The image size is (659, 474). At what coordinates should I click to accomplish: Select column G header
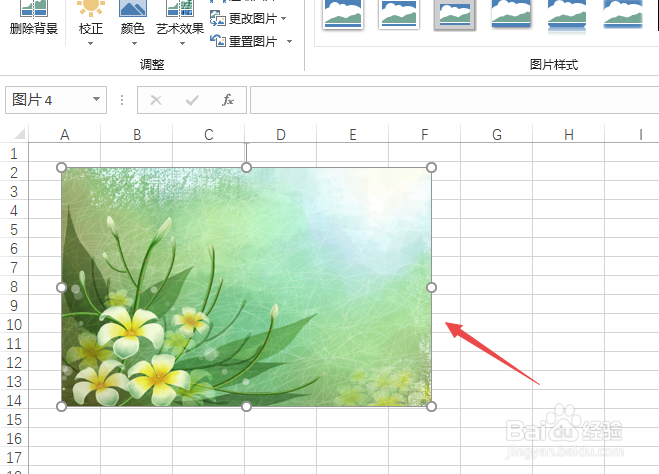coord(497,134)
